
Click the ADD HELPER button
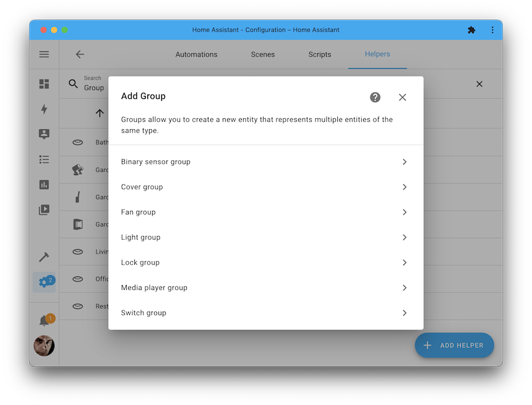point(454,345)
